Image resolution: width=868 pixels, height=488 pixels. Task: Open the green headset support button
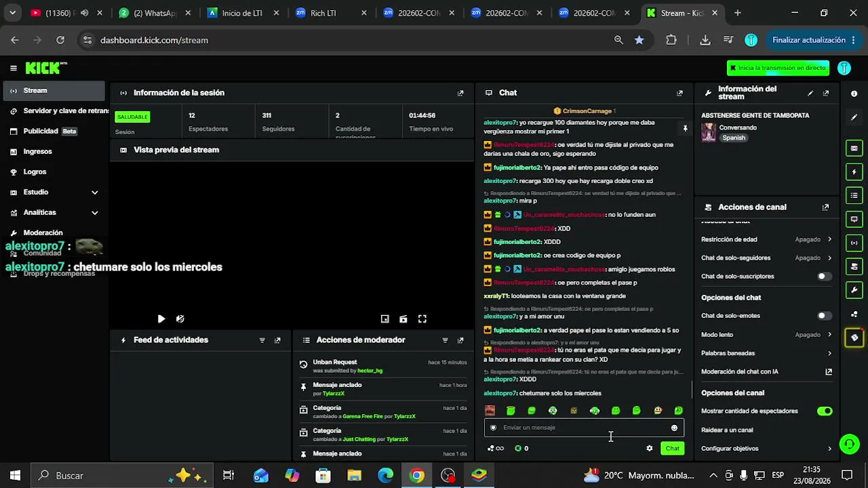[849, 444]
